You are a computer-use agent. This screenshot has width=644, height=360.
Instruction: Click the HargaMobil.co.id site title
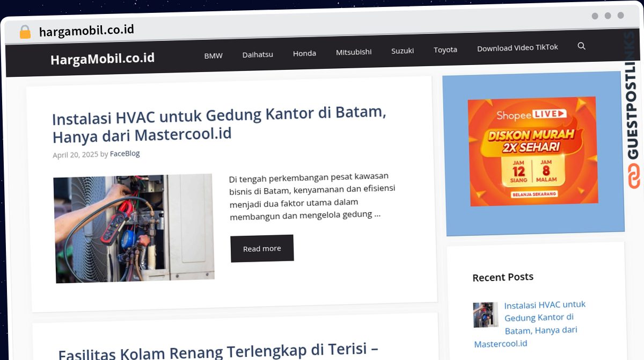[x=103, y=59]
